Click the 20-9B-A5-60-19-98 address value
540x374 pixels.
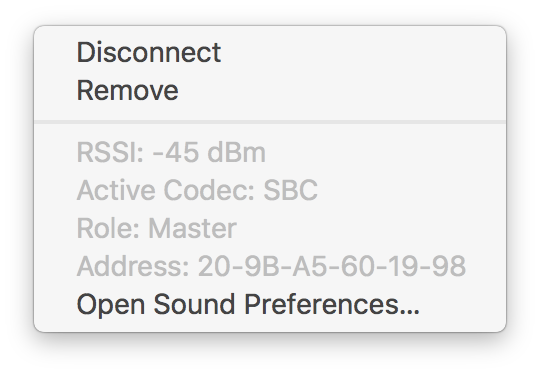click(332, 266)
